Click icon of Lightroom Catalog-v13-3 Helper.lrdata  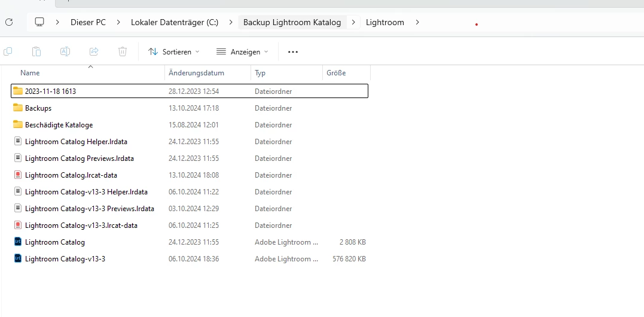coord(18,192)
